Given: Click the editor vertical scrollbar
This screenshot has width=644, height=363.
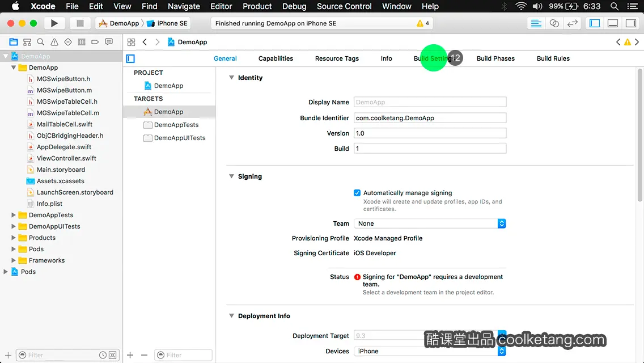Looking at the screenshot, I should (x=640, y=136).
